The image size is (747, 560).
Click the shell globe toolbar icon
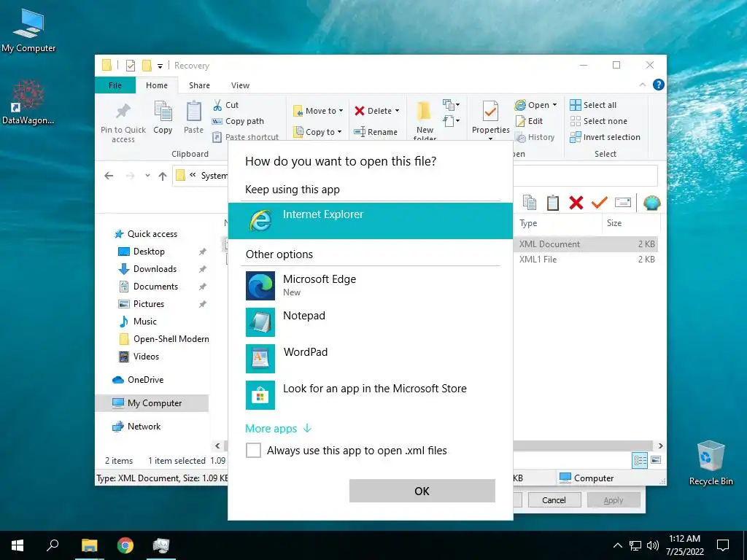[651, 203]
